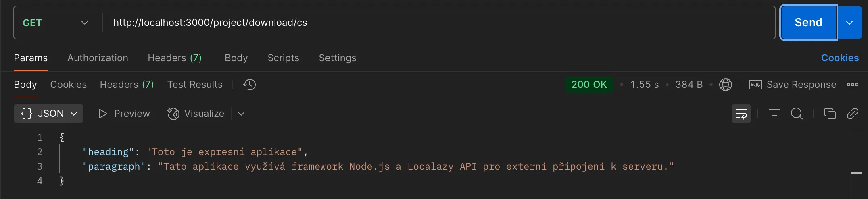Click the filter response icon
This screenshot has width=868, height=199.
pyautogui.click(x=774, y=114)
